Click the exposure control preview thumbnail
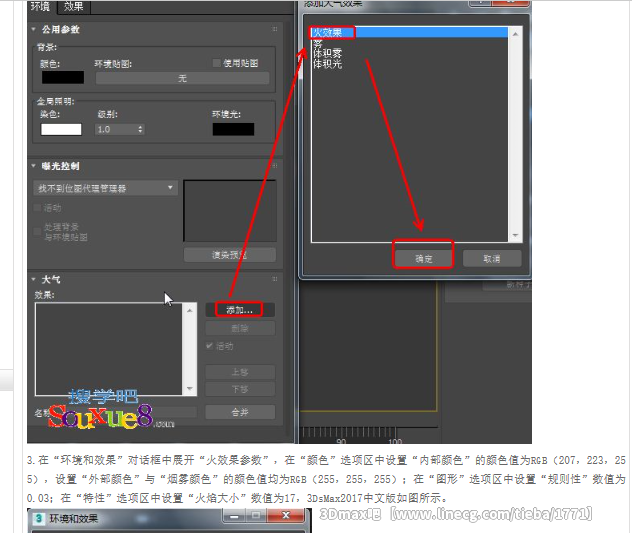Screen dimensions: 632x533 click(230, 211)
